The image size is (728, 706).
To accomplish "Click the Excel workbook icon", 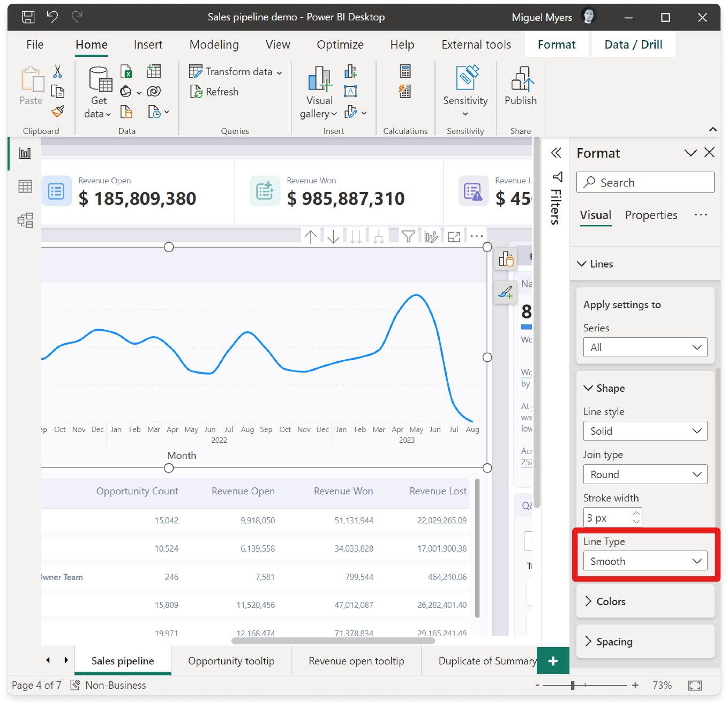I will 126,71.
